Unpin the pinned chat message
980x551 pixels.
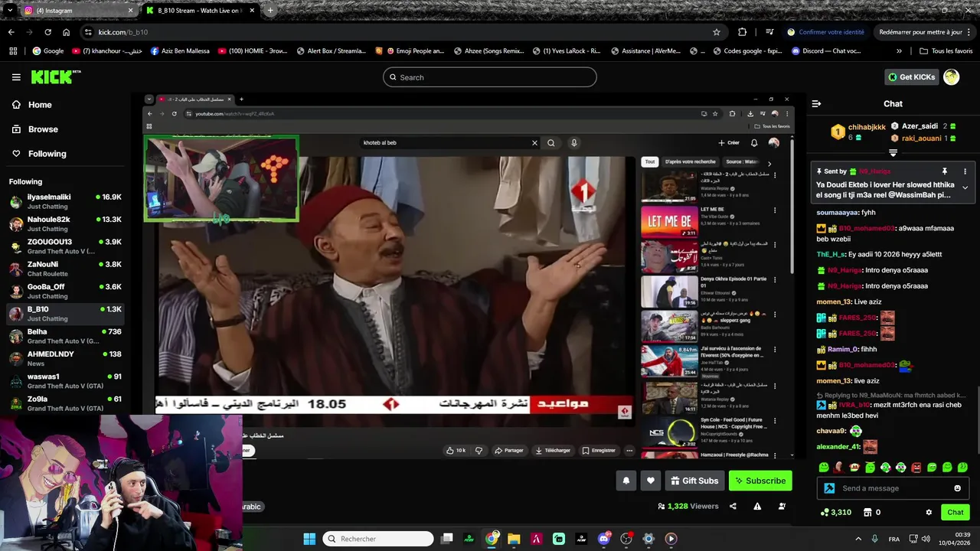tap(944, 171)
